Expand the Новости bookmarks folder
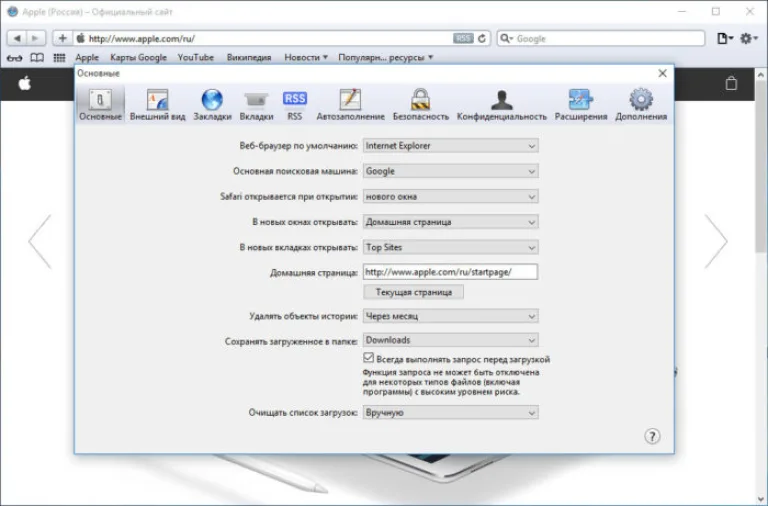Screen dimensions: 768x506 306,57
